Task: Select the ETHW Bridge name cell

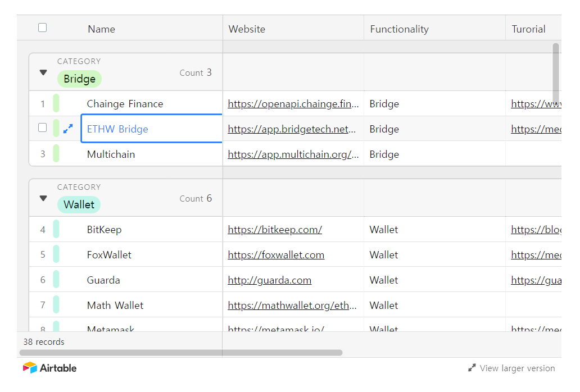Action: [152, 129]
